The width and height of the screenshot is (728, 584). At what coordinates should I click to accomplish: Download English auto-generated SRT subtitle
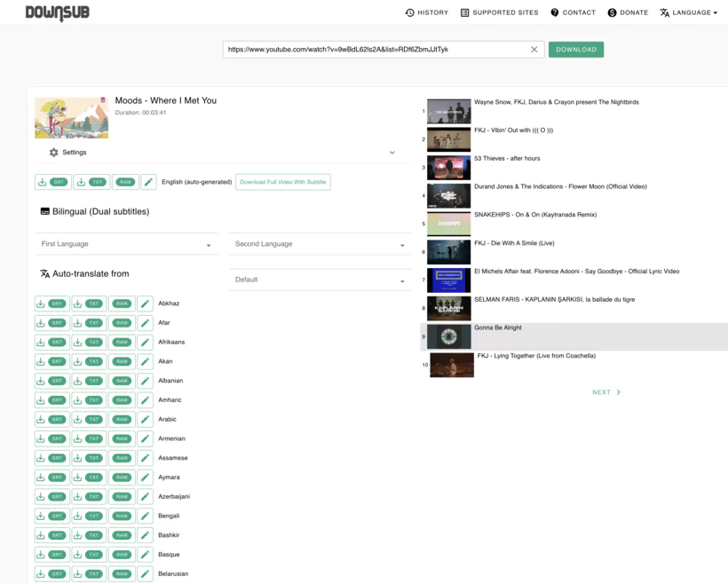[53, 182]
